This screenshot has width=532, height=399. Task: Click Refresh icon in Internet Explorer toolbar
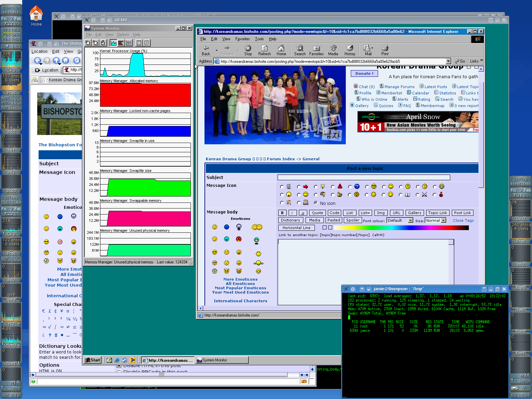264,50
